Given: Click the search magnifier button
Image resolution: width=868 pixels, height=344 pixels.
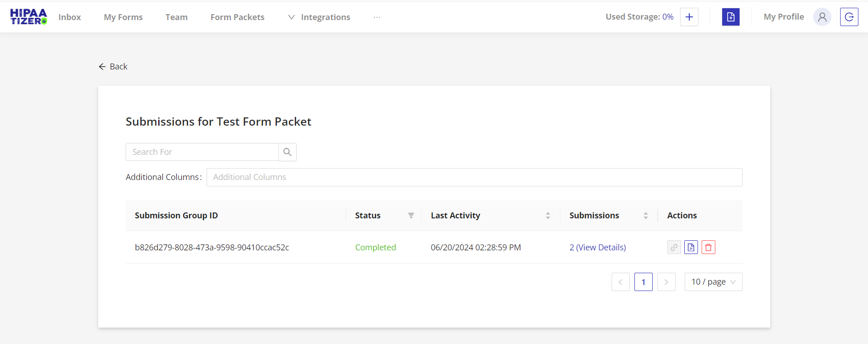Looking at the screenshot, I should click(x=287, y=152).
